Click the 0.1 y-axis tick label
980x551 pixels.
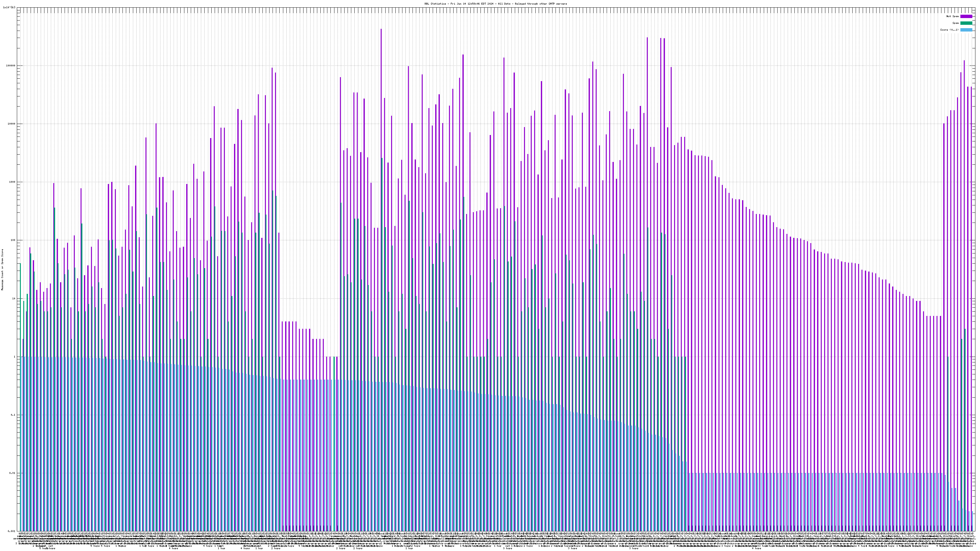13,415
